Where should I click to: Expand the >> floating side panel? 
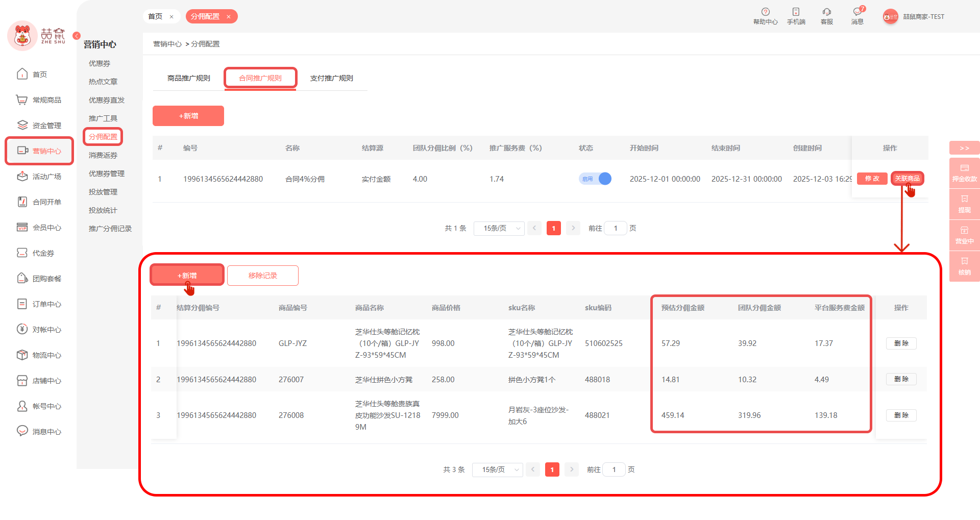(x=964, y=148)
